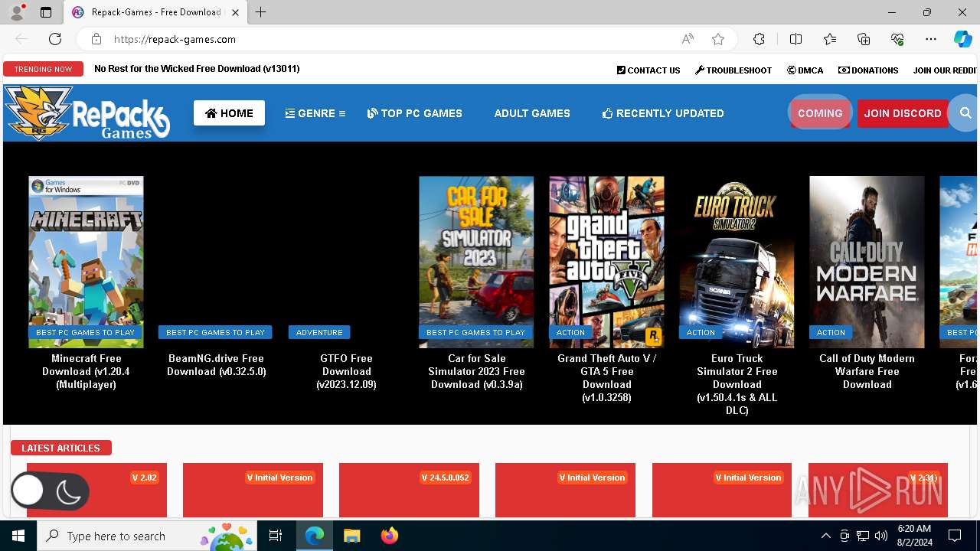Click the Coming button

[x=820, y=113]
